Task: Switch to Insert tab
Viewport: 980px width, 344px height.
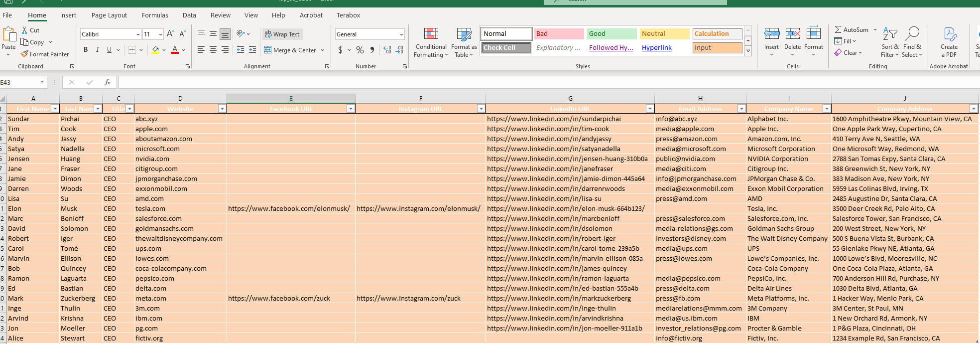Action: pyautogui.click(x=68, y=15)
